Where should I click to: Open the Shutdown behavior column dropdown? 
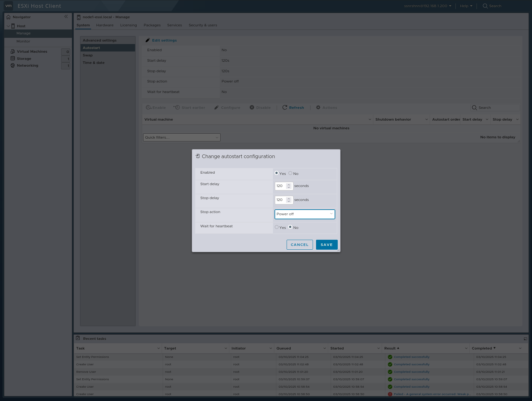click(427, 119)
